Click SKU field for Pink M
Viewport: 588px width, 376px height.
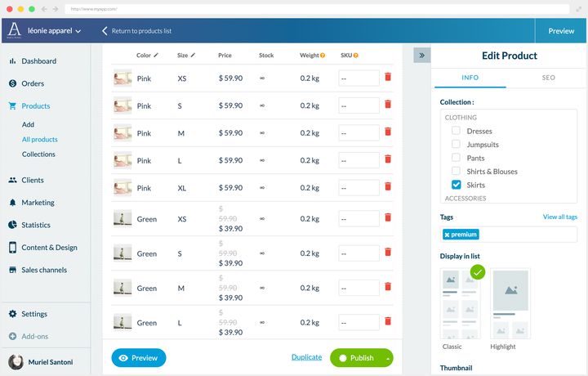(x=359, y=133)
